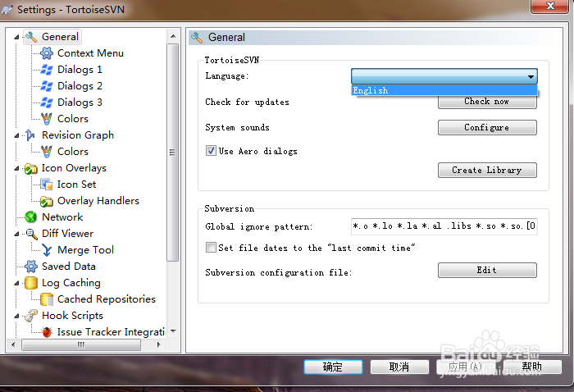Click the Hook Scripts icon
The width and height of the screenshot is (574, 392).
pyautogui.click(x=31, y=316)
